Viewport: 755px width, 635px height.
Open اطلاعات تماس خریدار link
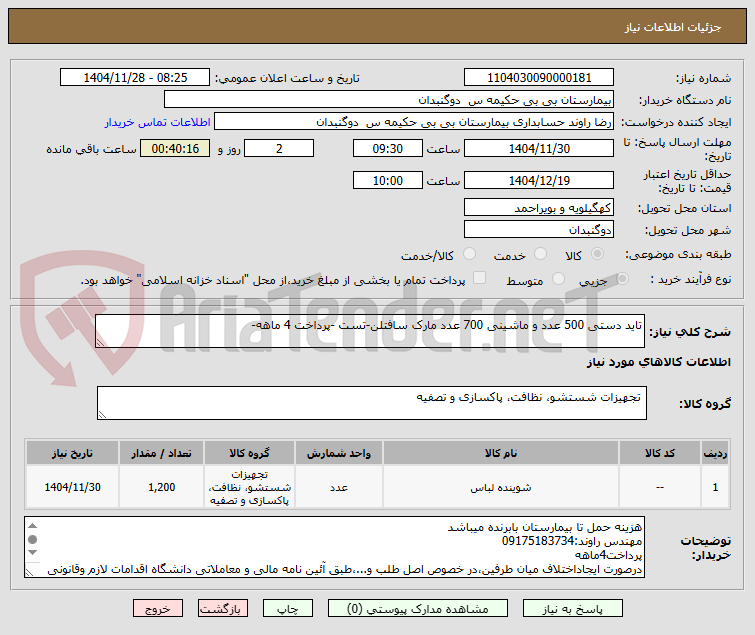click(x=157, y=122)
